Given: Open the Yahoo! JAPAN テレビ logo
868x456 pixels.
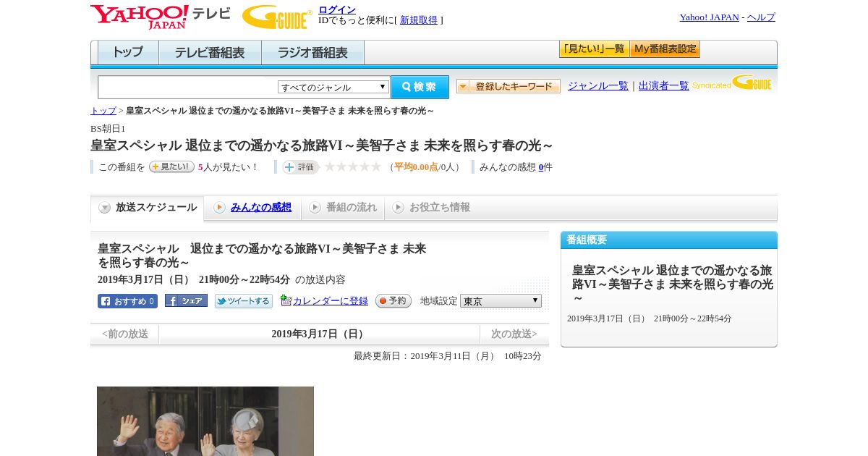Looking at the screenshot, I should [x=161, y=17].
